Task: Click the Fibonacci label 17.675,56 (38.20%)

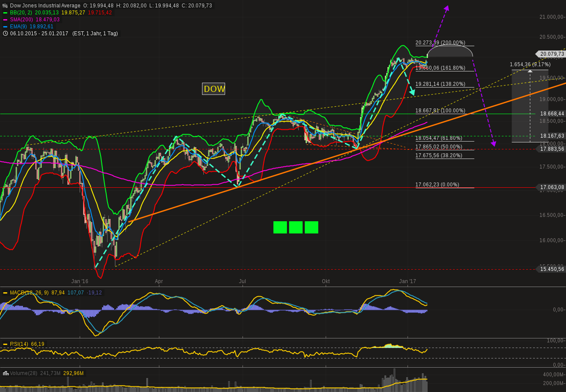Action: click(x=439, y=155)
